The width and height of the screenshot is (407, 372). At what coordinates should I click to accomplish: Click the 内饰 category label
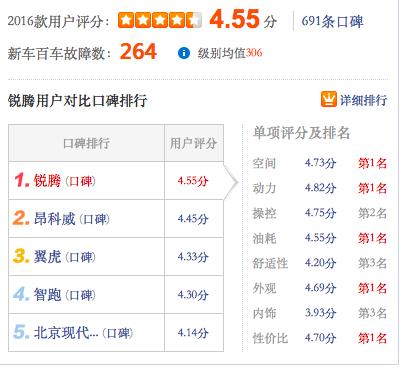pos(264,313)
